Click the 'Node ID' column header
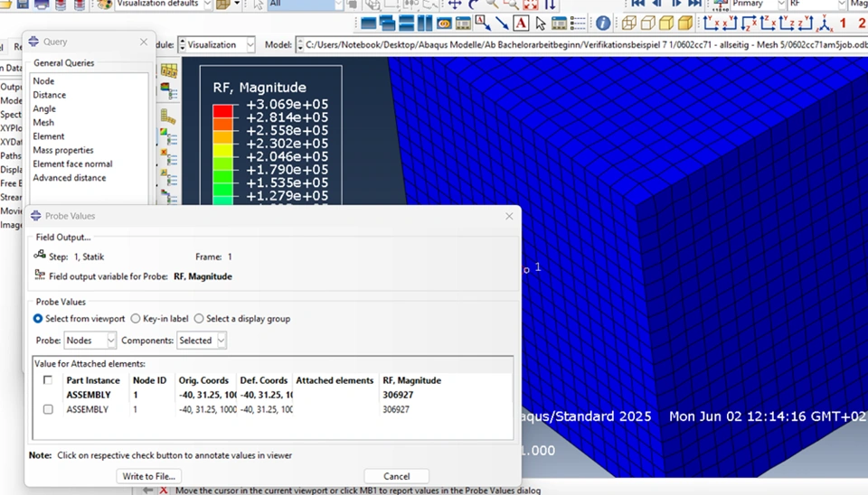Viewport: 868px width, 495px height. (149, 380)
